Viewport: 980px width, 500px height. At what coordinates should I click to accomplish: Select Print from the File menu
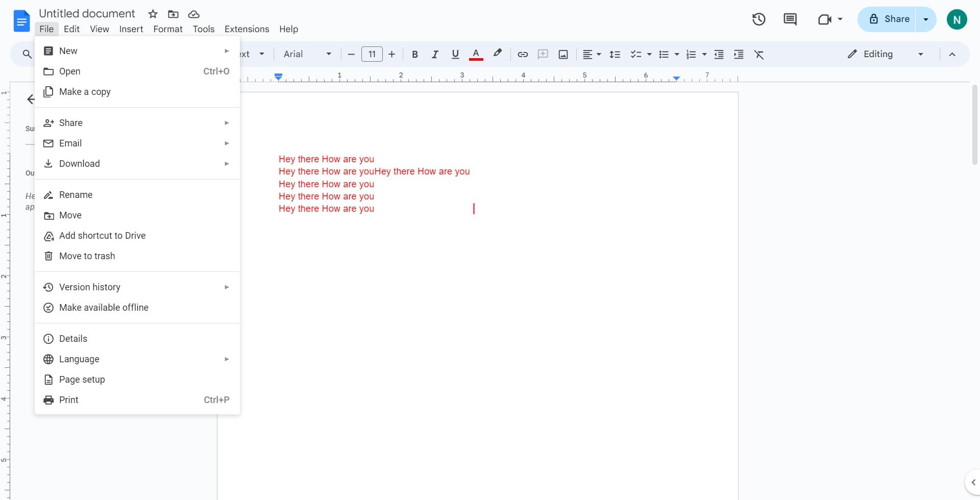pos(68,399)
